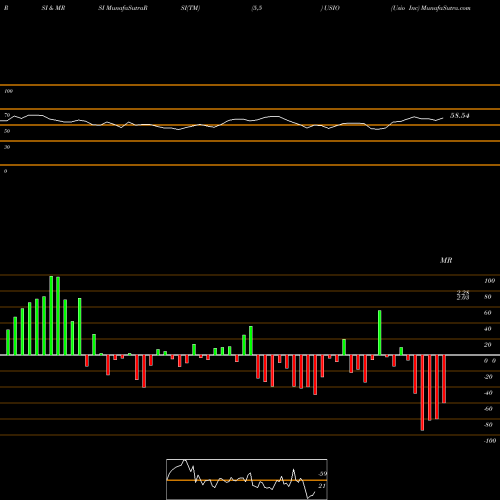Click the -60 label on MR axis
The width and height of the screenshot is (500, 500).
click(488, 409)
